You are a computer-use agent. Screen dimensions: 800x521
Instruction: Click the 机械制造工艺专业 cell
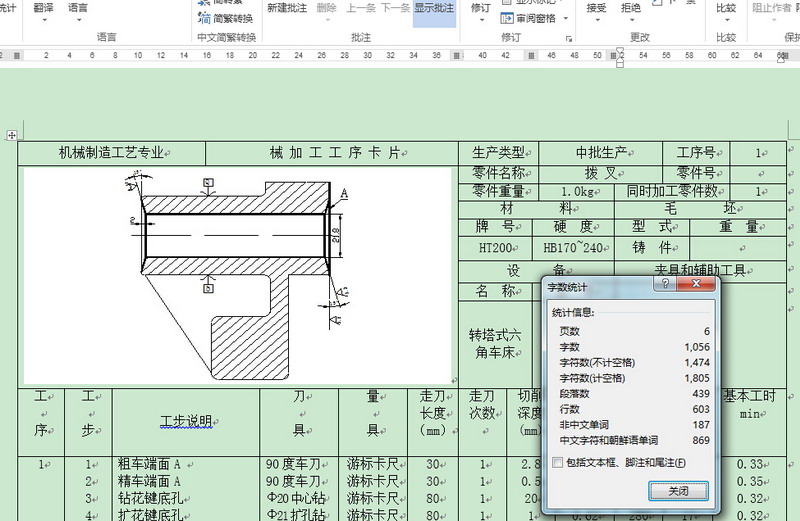point(111,153)
